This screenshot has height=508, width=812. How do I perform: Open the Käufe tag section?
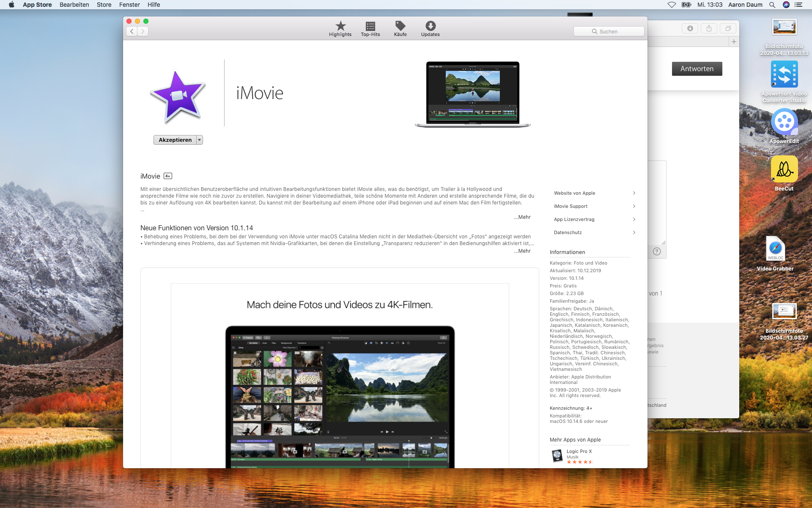coord(400,28)
